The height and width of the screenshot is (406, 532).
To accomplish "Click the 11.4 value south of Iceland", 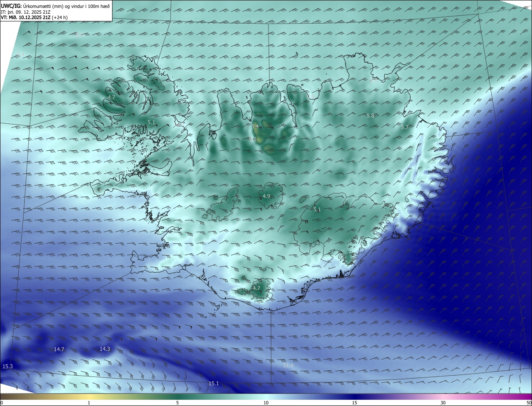I will click(x=288, y=365).
